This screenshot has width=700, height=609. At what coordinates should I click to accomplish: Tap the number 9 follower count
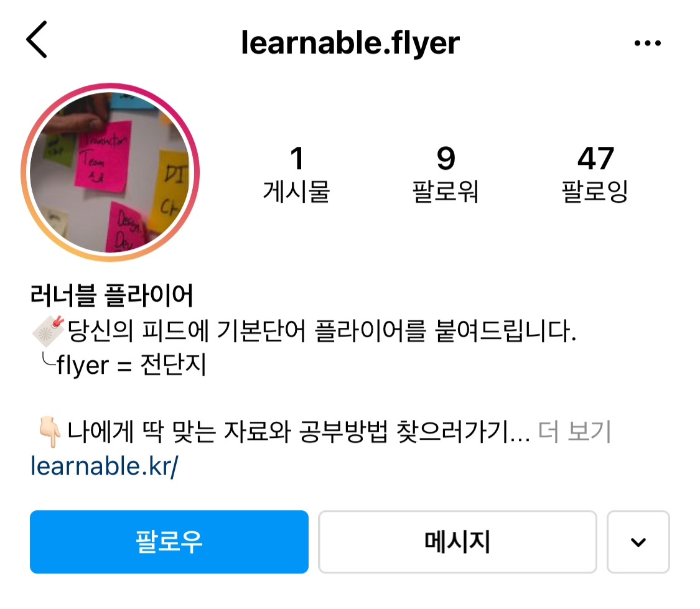446,159
